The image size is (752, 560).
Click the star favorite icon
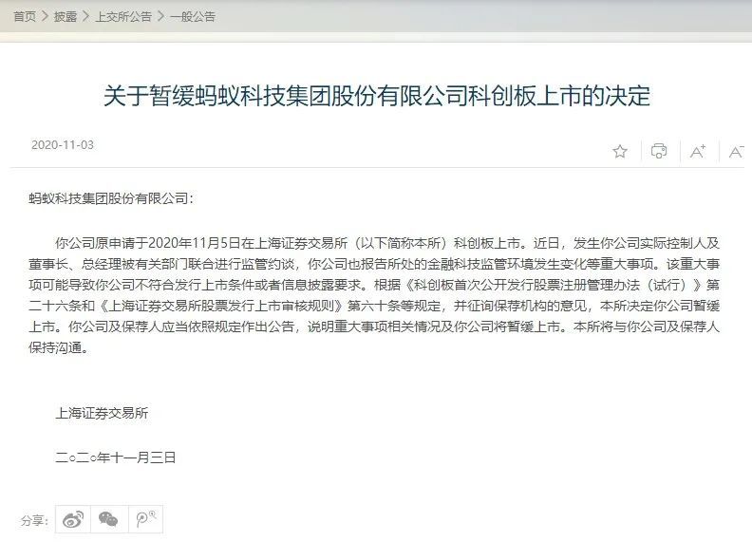tap(620, 152)
